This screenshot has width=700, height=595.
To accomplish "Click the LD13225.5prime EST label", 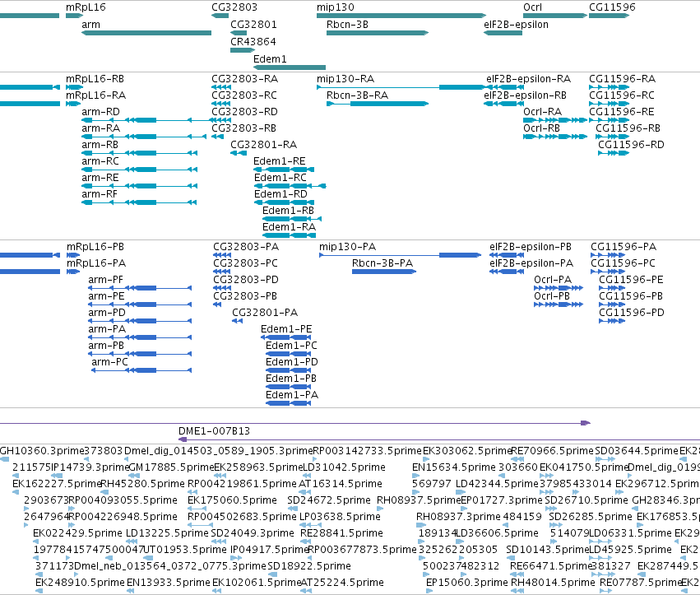I will [168, 533].
